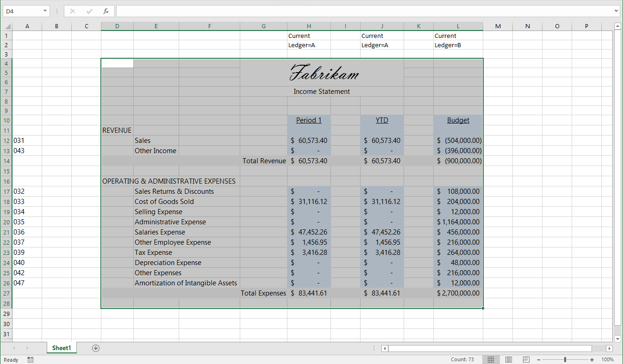Click the right sheet navigation arrow
The width and height of the screenshot is (623, 364).
[x=26, y=348]
